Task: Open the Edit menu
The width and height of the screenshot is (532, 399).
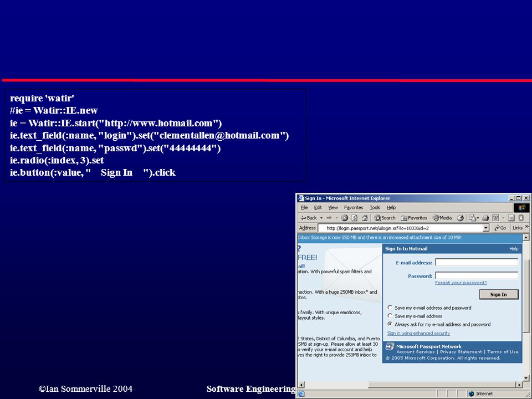Action: 318,207
